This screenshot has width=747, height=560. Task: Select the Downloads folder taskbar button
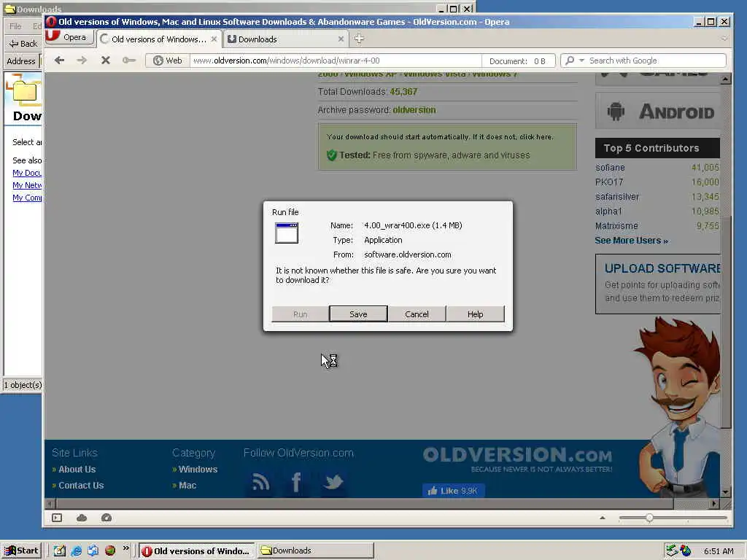pos(315,551)
